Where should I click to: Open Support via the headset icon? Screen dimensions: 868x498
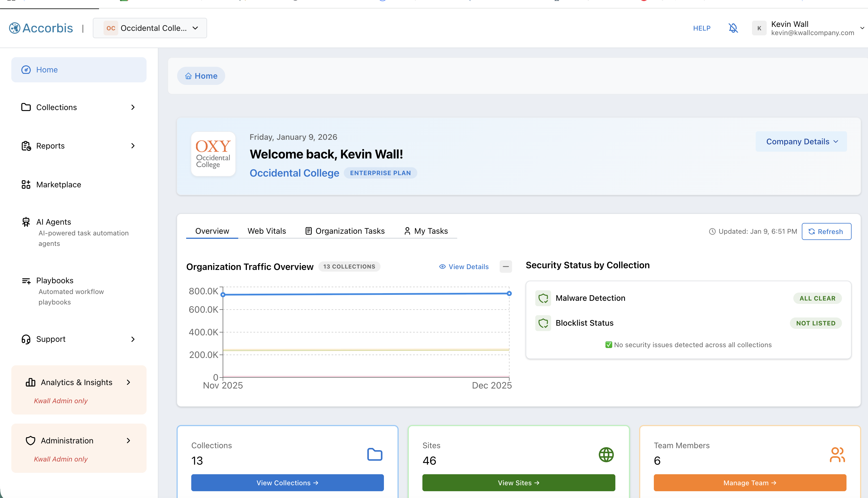[x=26, y=339]
